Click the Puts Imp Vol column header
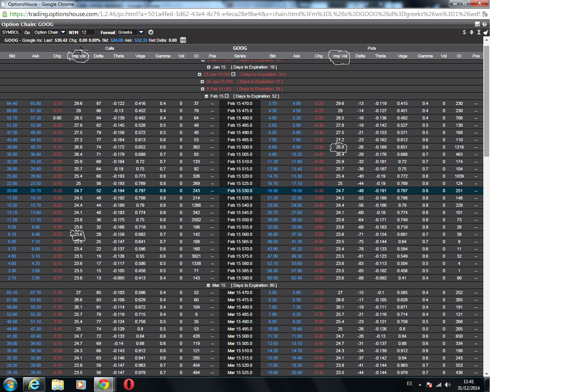 click(340, 56)
